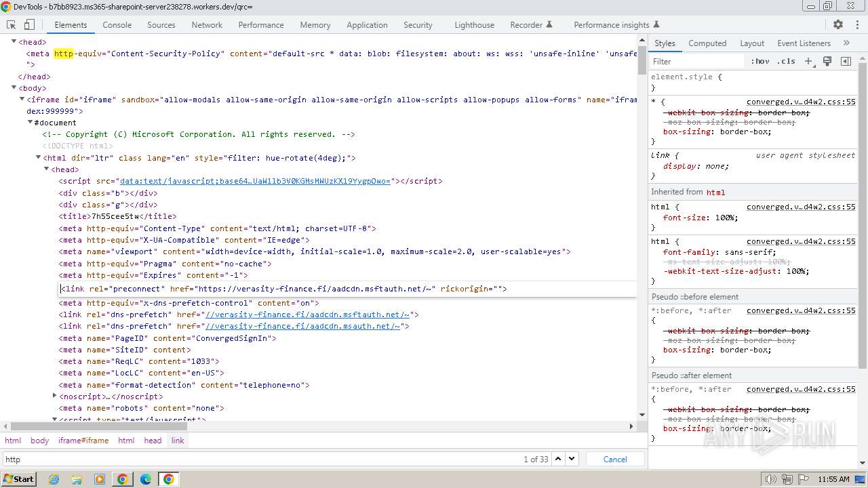Viewport: 868px width, 488px height.
Task: Click the Start button
Action: 18,479
